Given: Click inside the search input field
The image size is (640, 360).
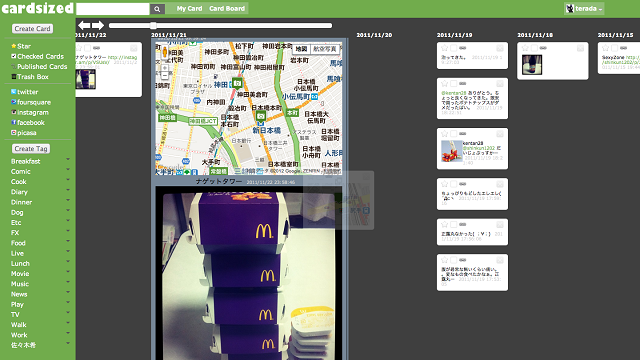Looking at the screenshot, I should point(113,9).
